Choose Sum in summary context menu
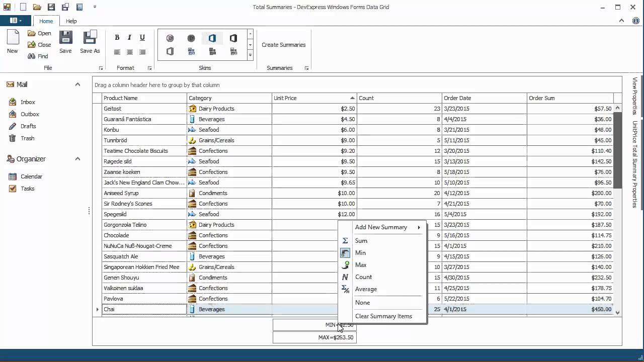This screenshot has height=362, width=644. pos(382,241)
